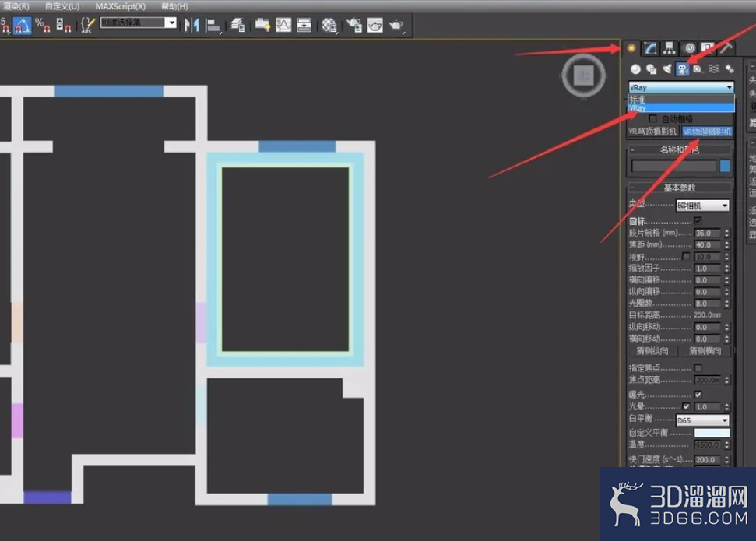
Task: Select the Geometry category sphere icon
Action: pyautogui.click(x=635, y=69)
